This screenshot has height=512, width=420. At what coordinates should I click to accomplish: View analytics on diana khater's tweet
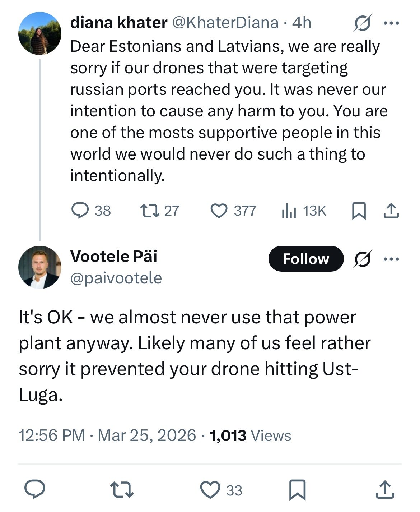[289, 211]
